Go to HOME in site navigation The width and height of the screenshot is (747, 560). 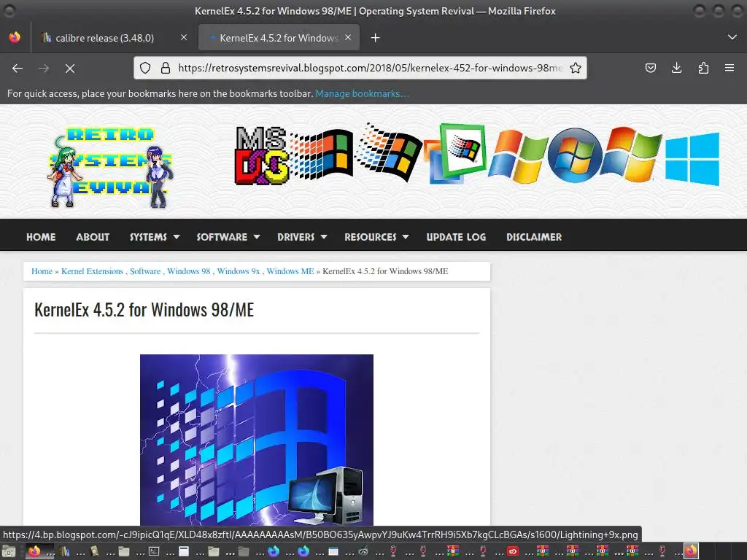click(41, 237)
